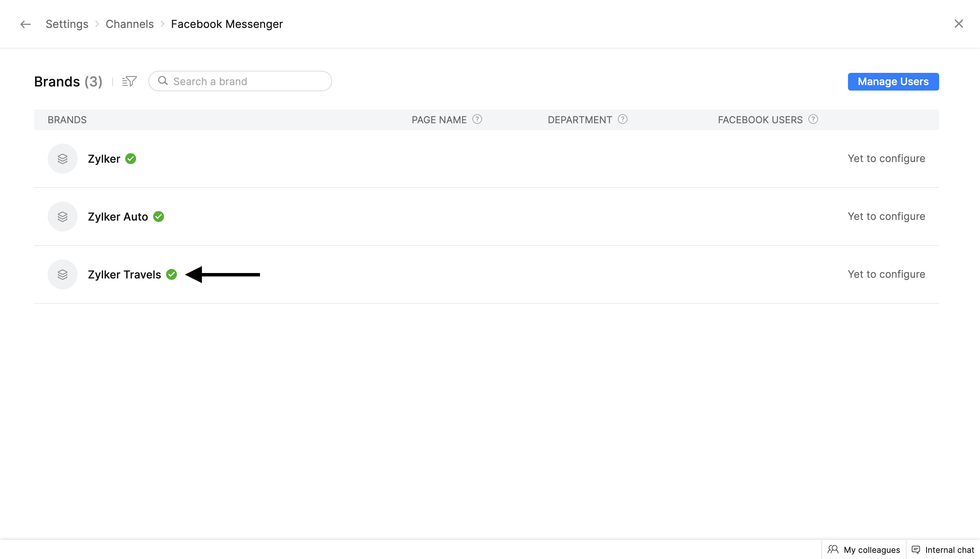Open the My colleagues panel
980x559 pixels.
coord(864,549)
